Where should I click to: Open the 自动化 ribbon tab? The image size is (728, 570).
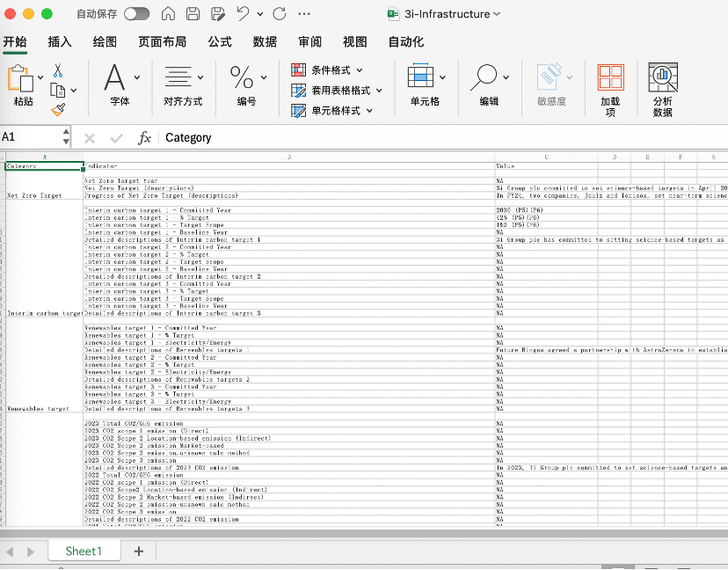point(406,42)
